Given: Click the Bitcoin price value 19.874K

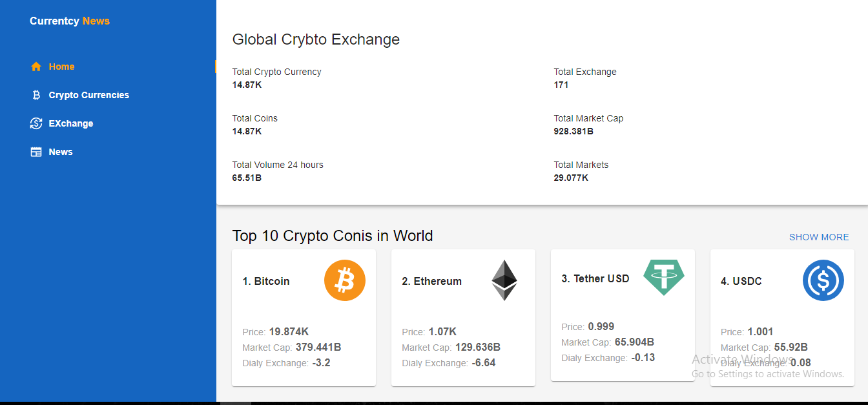Looking at the screenshot, I should 289,331.
